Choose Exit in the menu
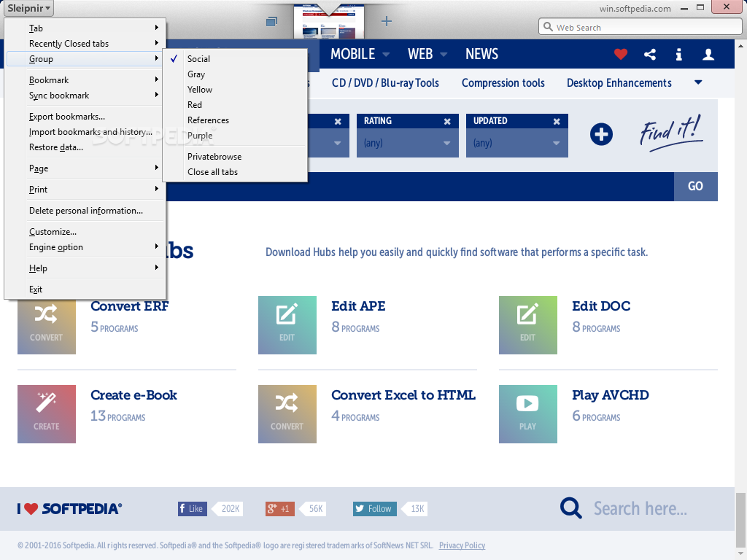This screenshot has height=560, width=747. coord(86,289)
